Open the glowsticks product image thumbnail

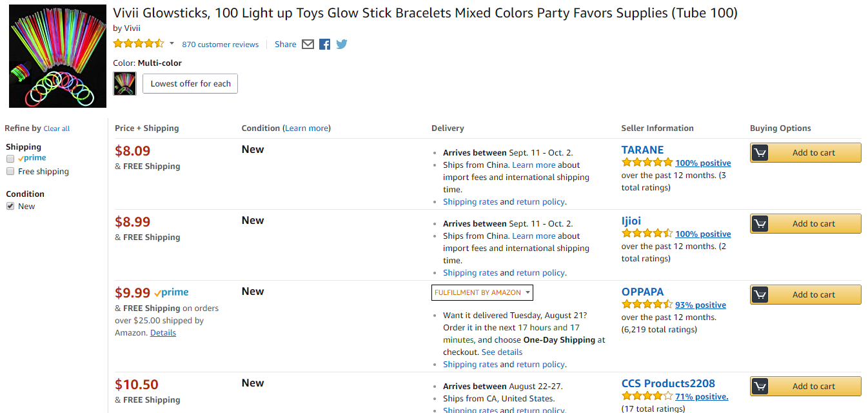[x=58, y=56]
